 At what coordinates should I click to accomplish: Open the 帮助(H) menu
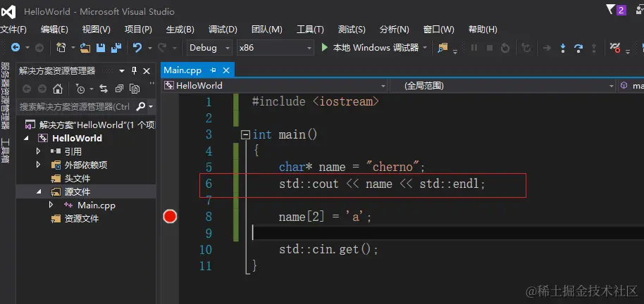[x=483, y=30]
